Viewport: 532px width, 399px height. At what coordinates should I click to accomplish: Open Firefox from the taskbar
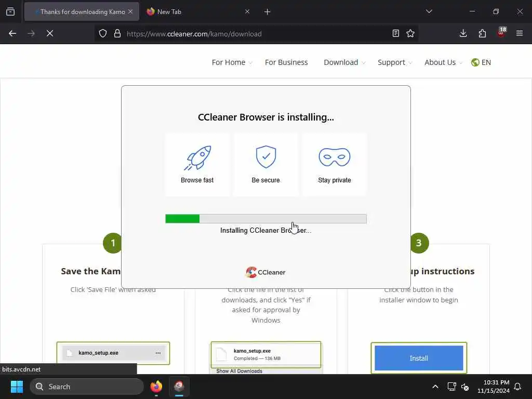pos(156,387)
